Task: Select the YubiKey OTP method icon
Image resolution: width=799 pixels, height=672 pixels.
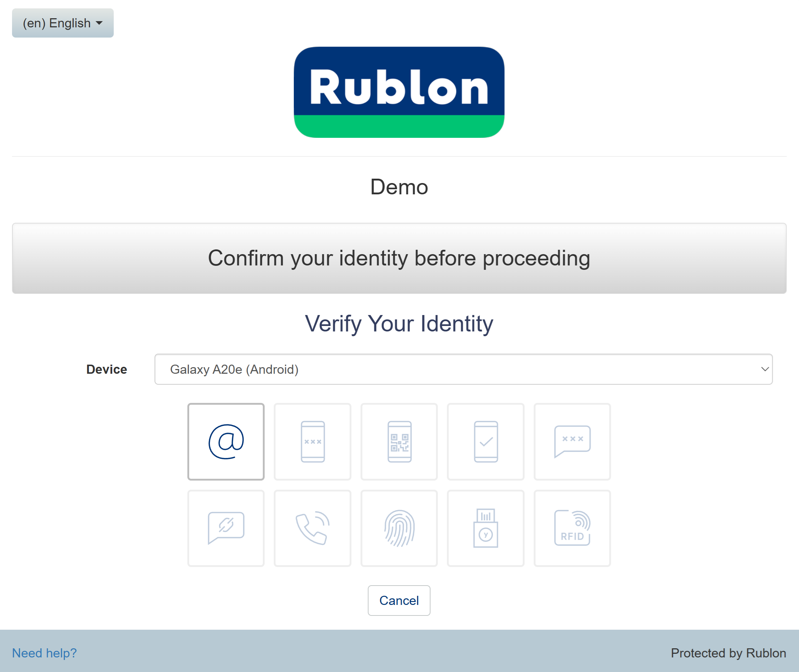Action: click(x=486, y=528)
